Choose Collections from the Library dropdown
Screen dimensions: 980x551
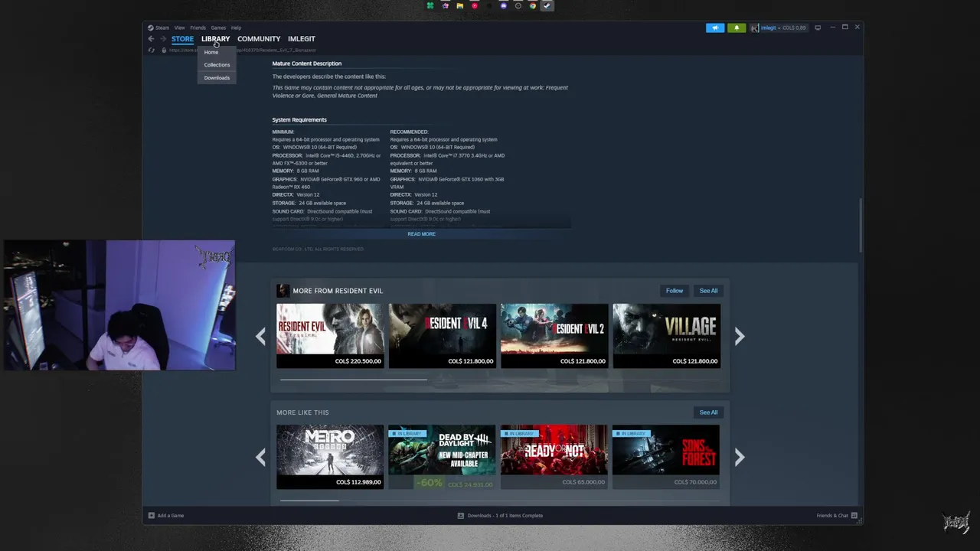[x=217, y=65]
